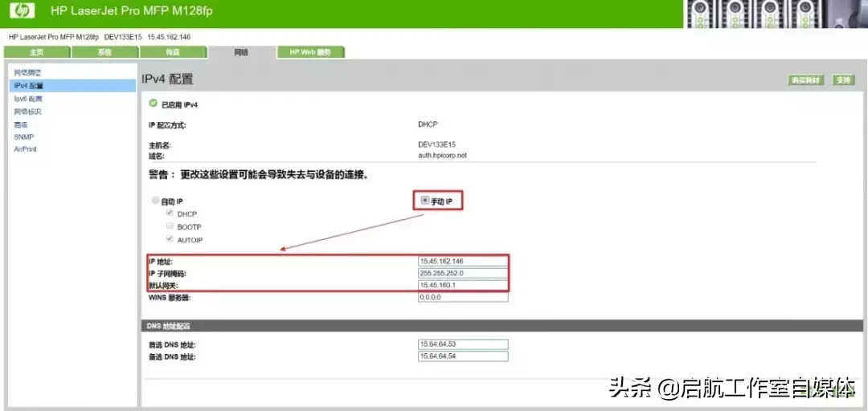868x411 pixels.
Task: Open SNMP settings in the sidebar
Action: coord(24,136)
